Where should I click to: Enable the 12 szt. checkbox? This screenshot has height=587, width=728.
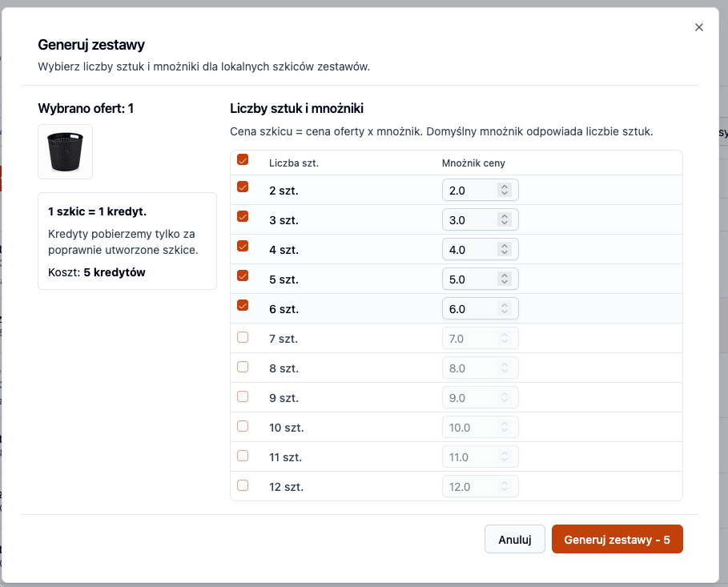coord(243,485)
